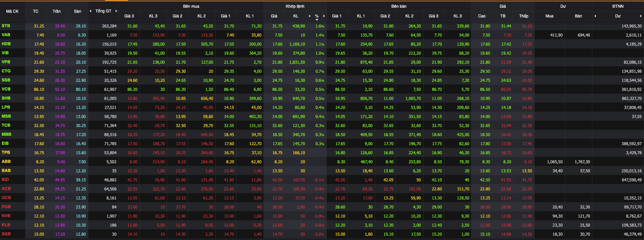Open the VPB stock symbol
This screenshot has width=644, height=240.
coord(6,62)
